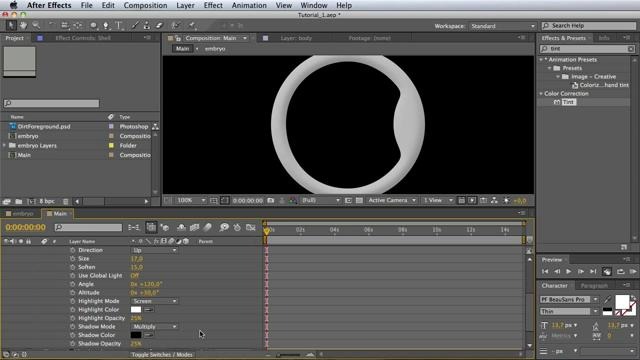Click the Tint effect in presets list
Screen dimensions: 640x360
tap(569, 102)
